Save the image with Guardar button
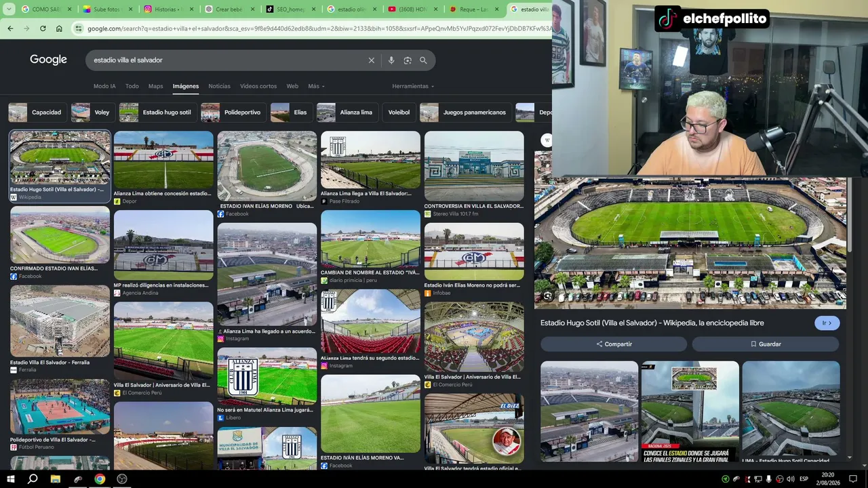This screenshot has height=488, width=868. [766, 344]
